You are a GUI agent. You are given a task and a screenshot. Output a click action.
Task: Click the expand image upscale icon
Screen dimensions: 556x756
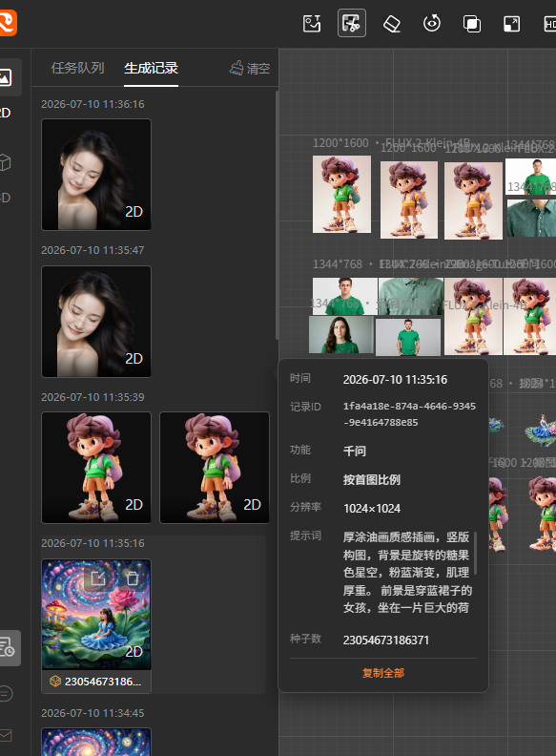(x=512, y=23)
